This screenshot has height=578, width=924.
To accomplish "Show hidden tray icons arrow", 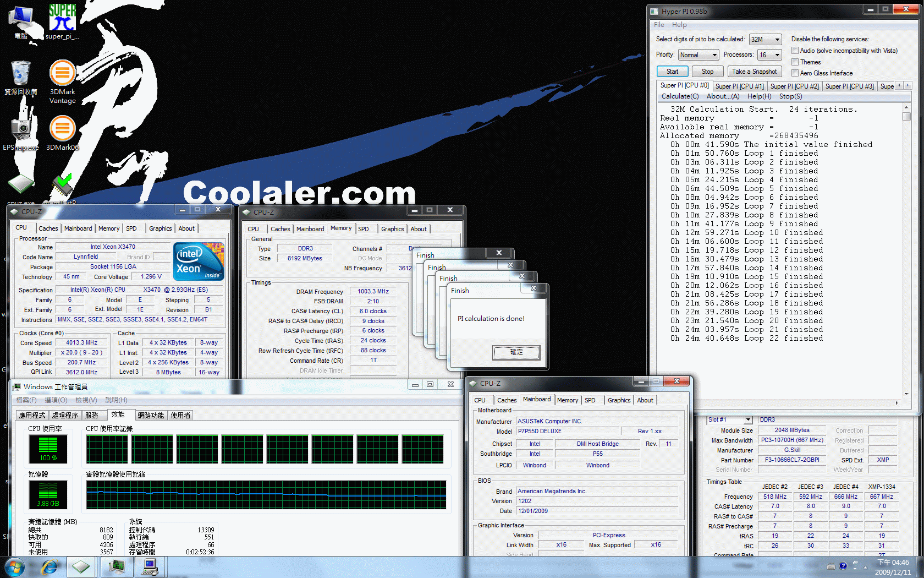I will [865, 566].
